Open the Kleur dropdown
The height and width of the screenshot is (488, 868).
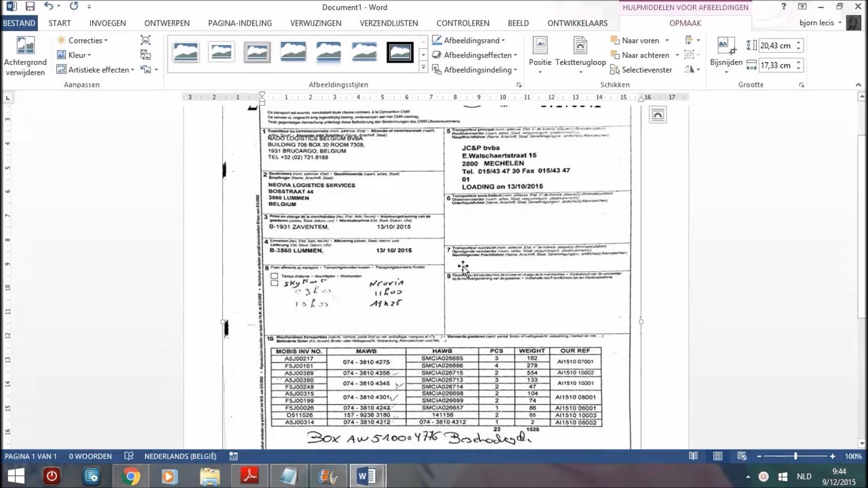coord(74,55)
